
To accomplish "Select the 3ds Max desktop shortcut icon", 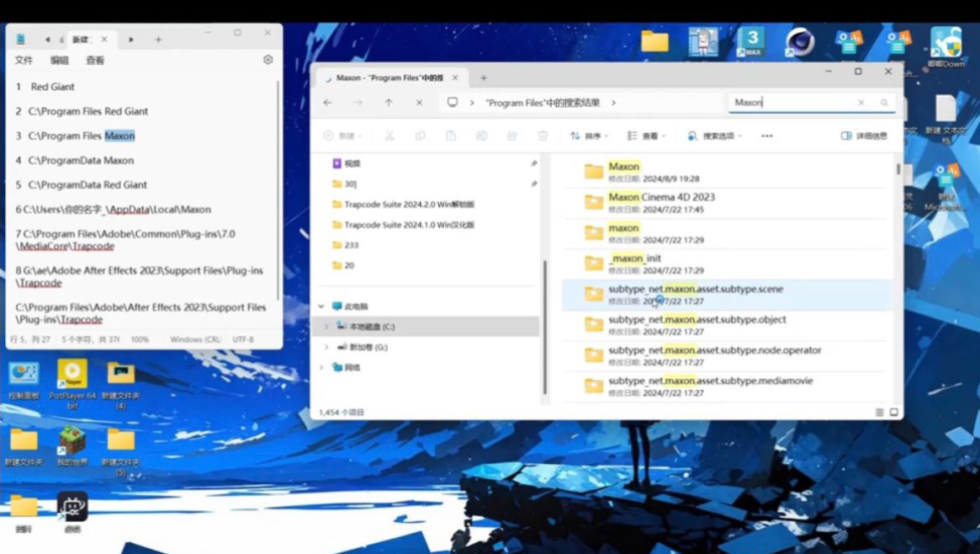I will click(751, 43).
